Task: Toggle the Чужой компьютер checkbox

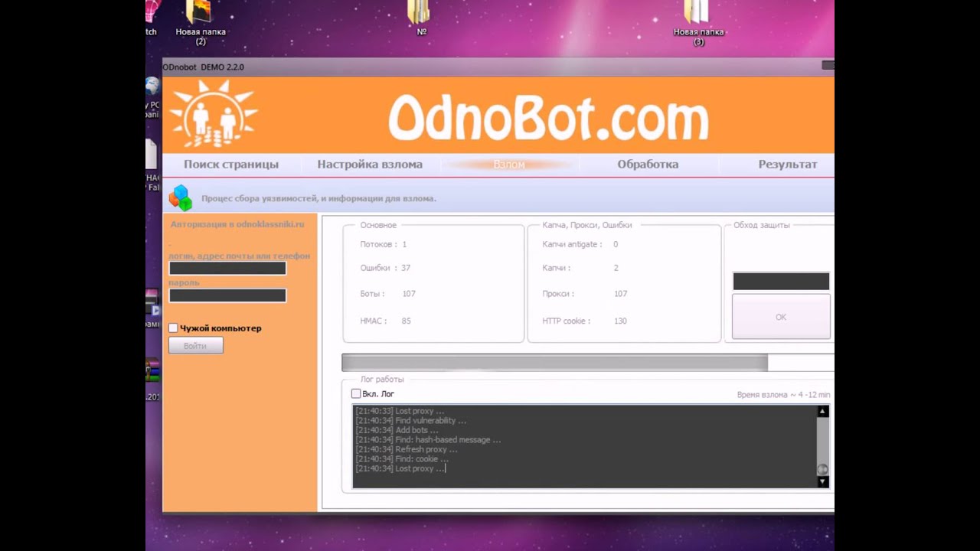Action: click(x=173, y=328)
